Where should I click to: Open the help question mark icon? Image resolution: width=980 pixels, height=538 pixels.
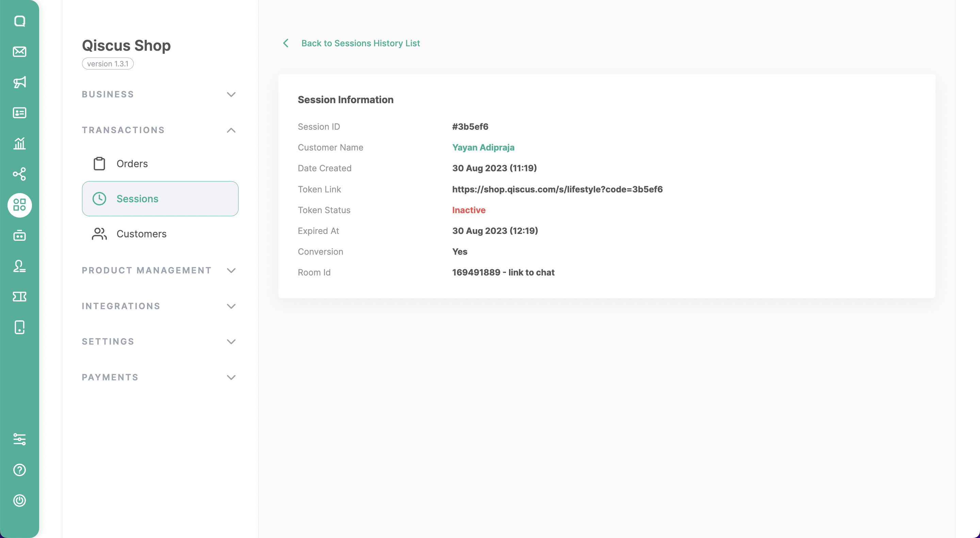19,470
